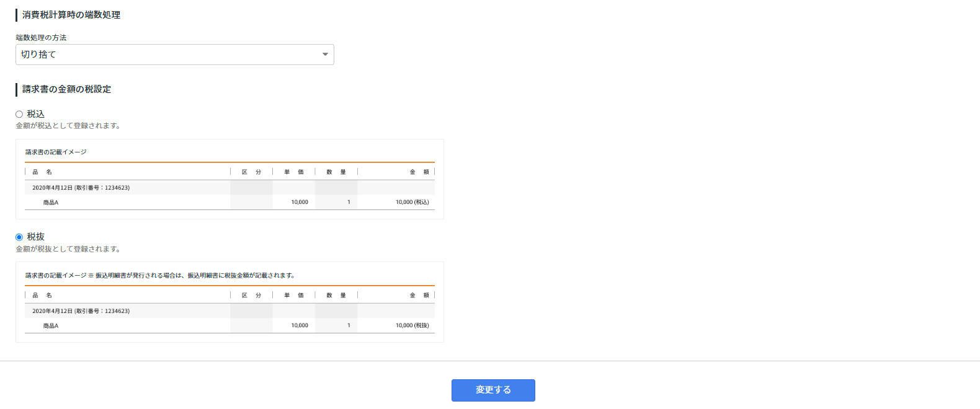Viewport: 980px width, 409px height.
Task: Click 商品A row in 税込 preview
Action: click(229, 202)
